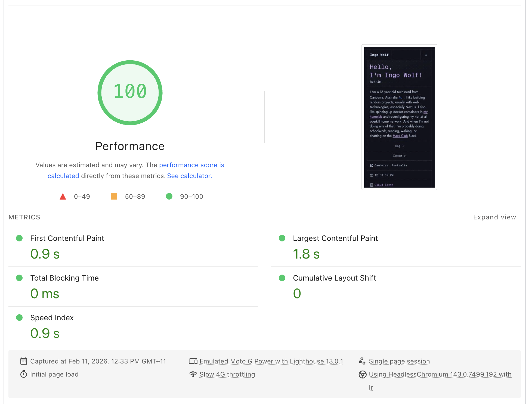Expand the Largest Contentful Paint metric
Screen dimensions: 532x404
click(335, 238)
